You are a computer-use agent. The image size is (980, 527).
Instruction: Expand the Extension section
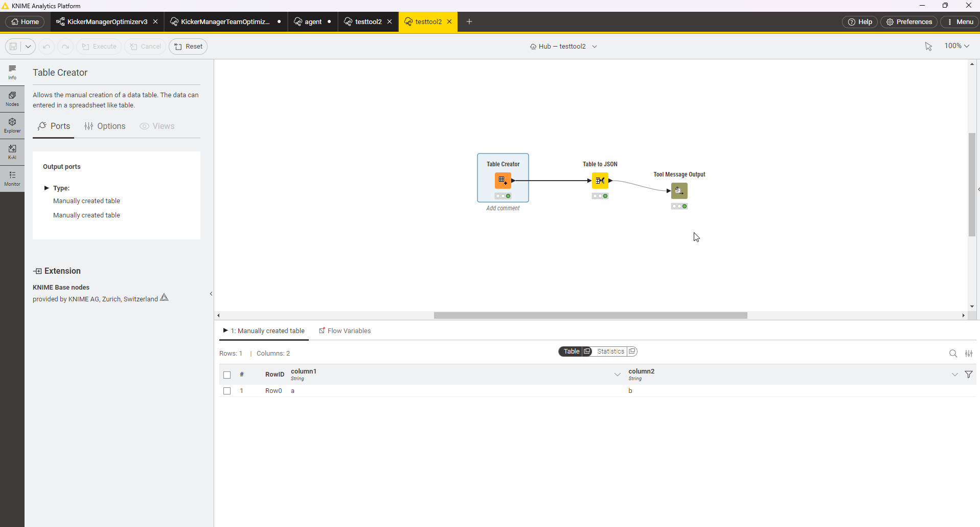tap(57, 271)
